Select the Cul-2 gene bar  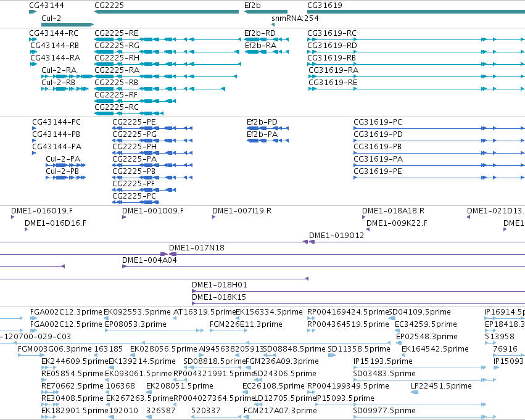click(67, 25)
